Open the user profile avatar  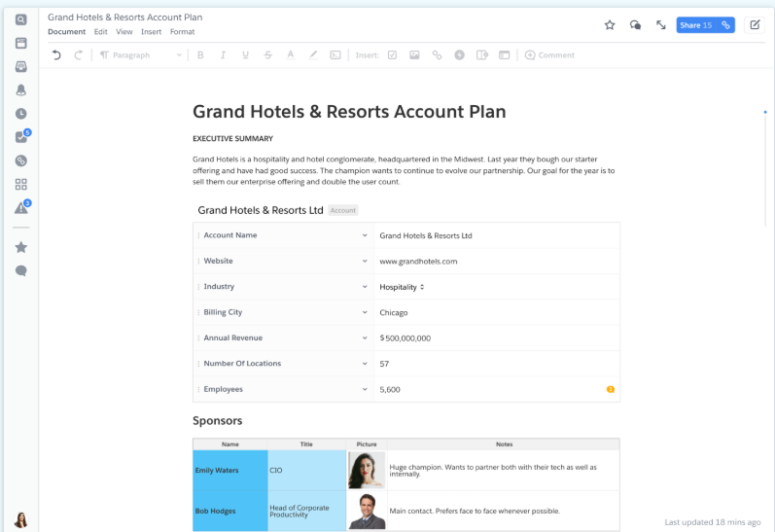tap(20, 519)
